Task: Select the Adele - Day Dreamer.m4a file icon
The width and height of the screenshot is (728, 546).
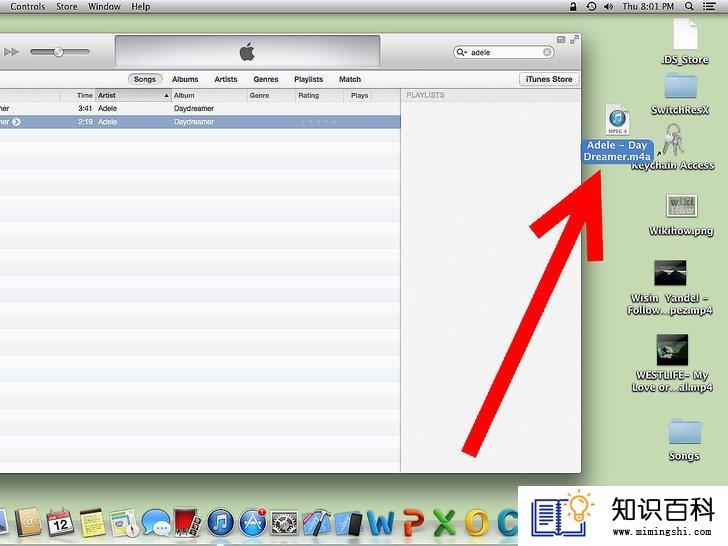Action: (617, 120)
